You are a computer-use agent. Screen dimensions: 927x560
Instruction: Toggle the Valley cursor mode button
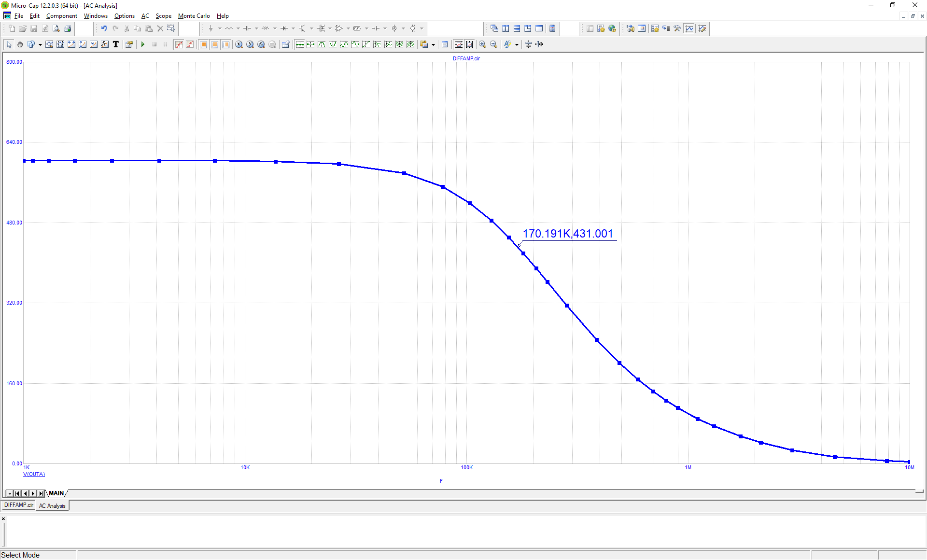(x=333, y=44)
